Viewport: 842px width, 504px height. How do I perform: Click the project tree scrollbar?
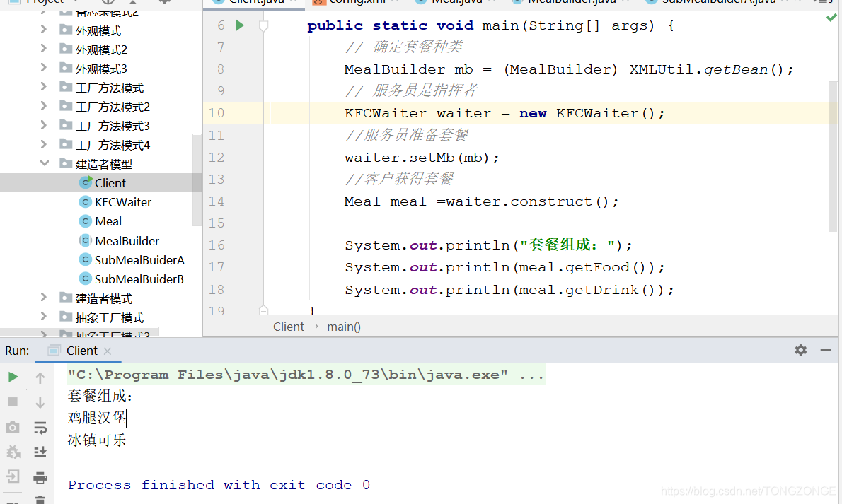(x=197, y=180)
